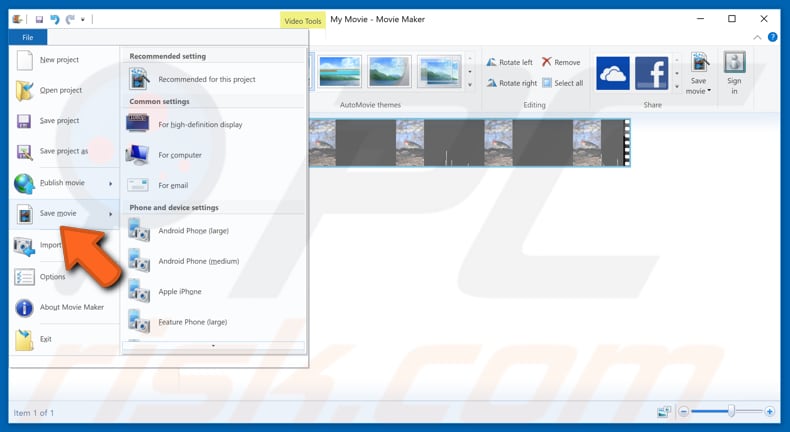Click the Feature Phone (large) icon
The image size is (790, 432).
click(x=139, y=322)
